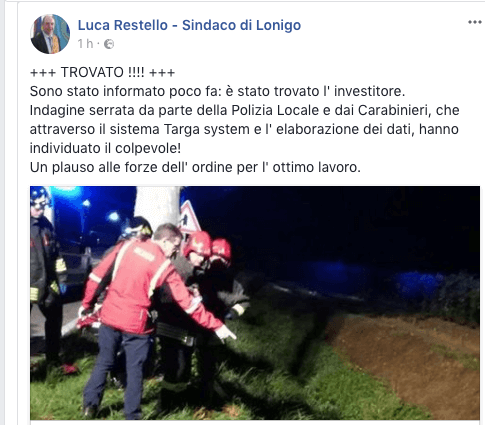Open the post options three-dot menu

474,22
